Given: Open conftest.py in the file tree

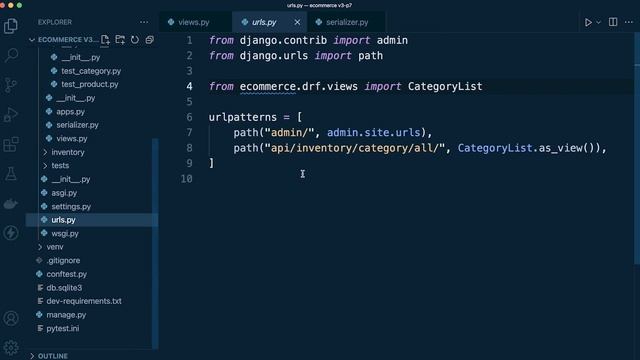Looking at the screenshot, I should click(67, 274).
